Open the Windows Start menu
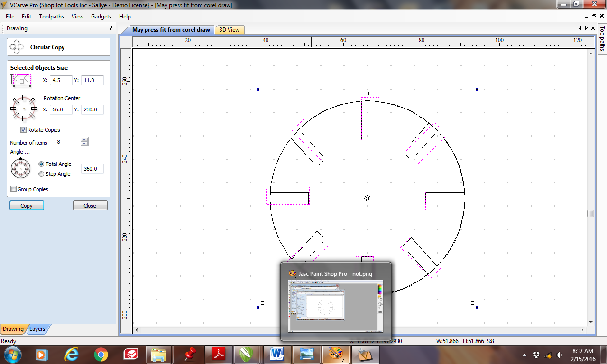607x364 pixels. [12, 354]
